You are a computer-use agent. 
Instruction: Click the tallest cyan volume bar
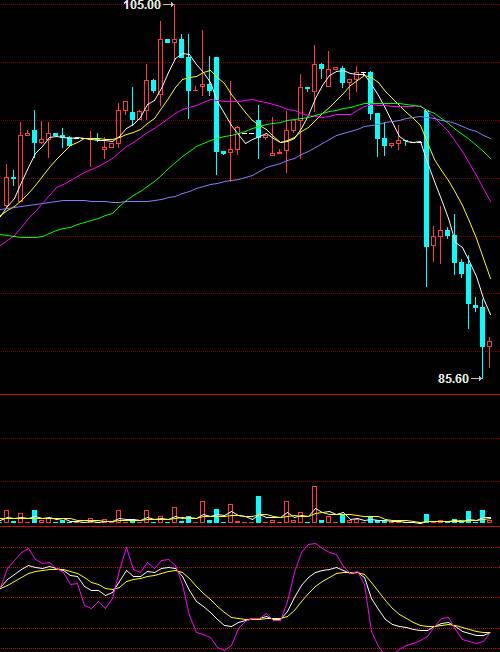click(x=258, y=509)
